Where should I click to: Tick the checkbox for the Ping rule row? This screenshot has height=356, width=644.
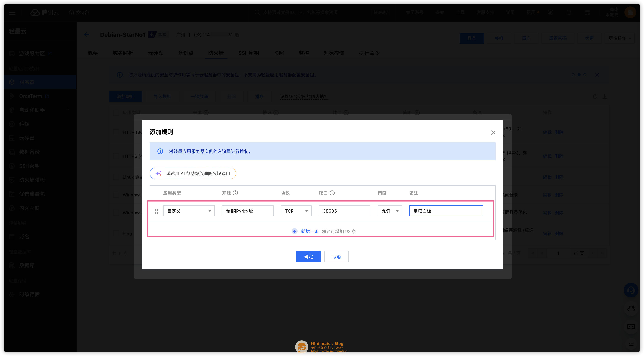pyautogui.click(x=116, y=233)
